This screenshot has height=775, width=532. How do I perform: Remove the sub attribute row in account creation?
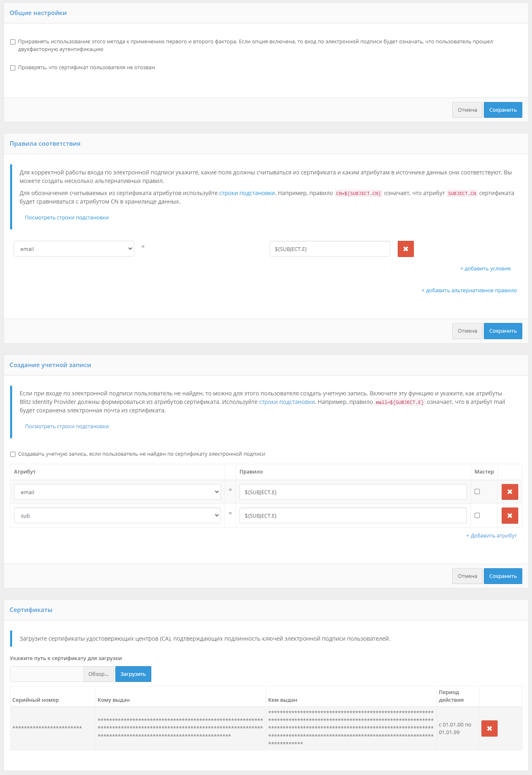tap(509, 516)
